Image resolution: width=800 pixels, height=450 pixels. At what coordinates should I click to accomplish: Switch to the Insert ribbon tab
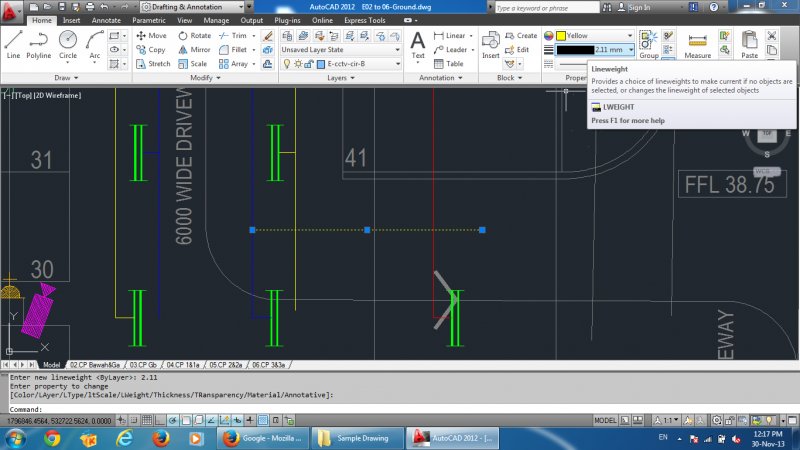pos(71,20)
